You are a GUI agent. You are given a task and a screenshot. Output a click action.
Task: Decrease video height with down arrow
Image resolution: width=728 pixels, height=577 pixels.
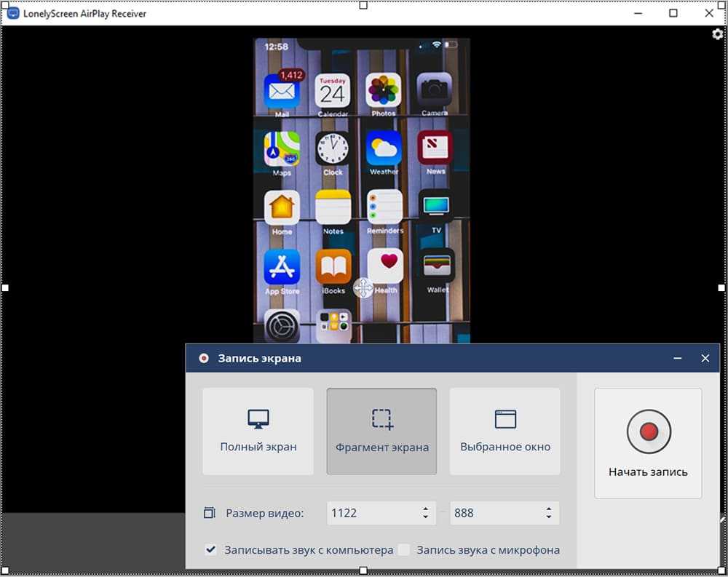tap(548, 517)
